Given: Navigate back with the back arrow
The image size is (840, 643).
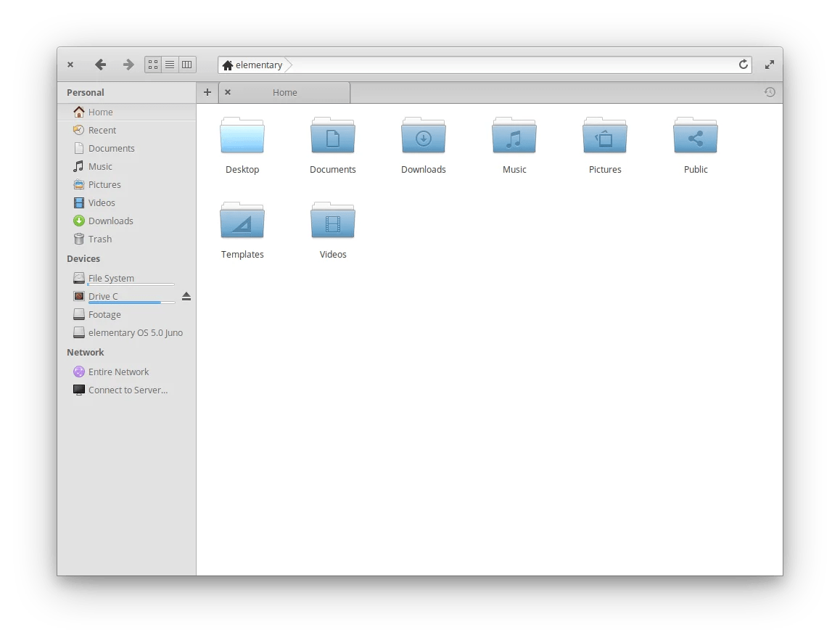Looking at the screenshot, I should tap(101, 64).
